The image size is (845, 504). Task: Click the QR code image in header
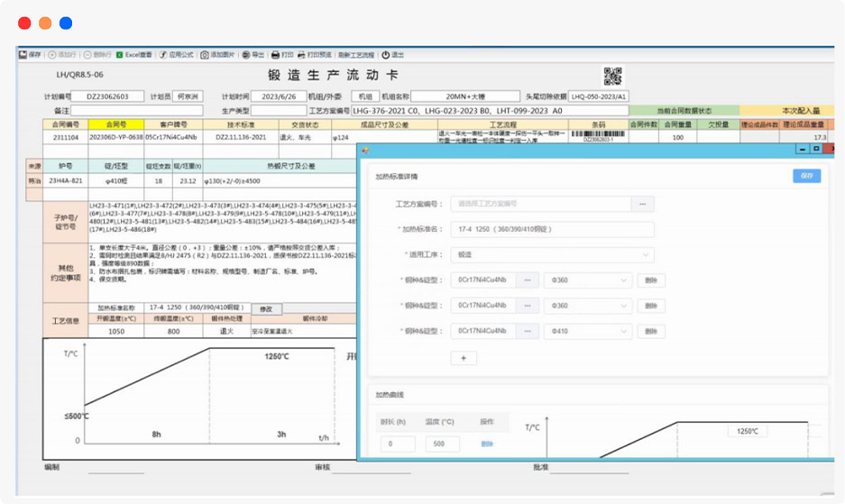[613, 77]
